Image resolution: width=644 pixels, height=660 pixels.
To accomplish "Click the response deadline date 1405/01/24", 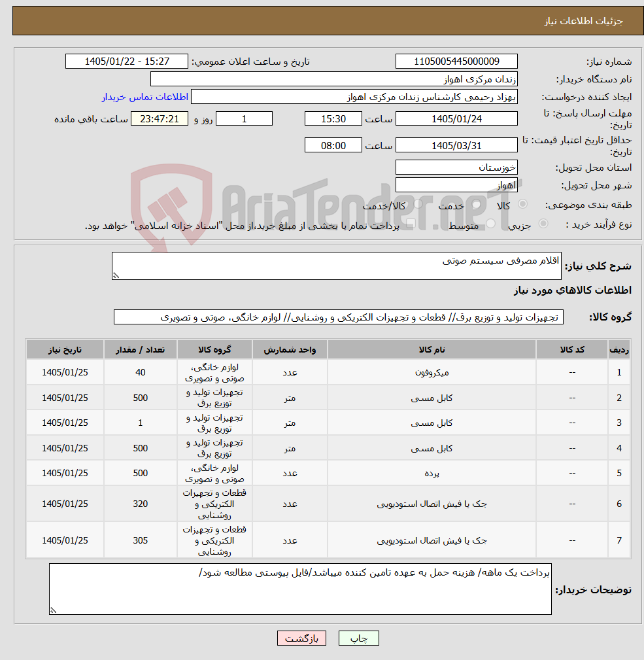I will click(456, 118).
